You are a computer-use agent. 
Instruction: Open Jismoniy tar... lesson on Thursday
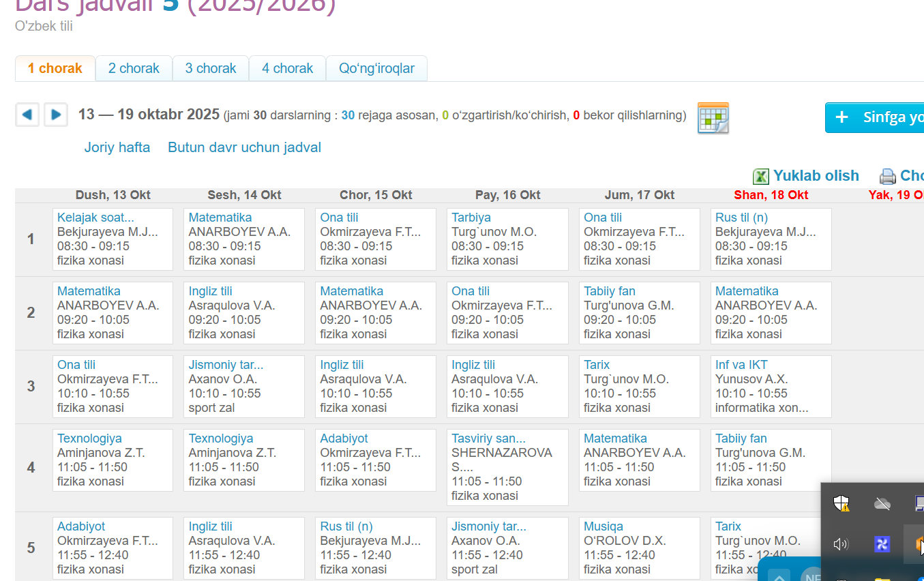[x=488, y=526]
